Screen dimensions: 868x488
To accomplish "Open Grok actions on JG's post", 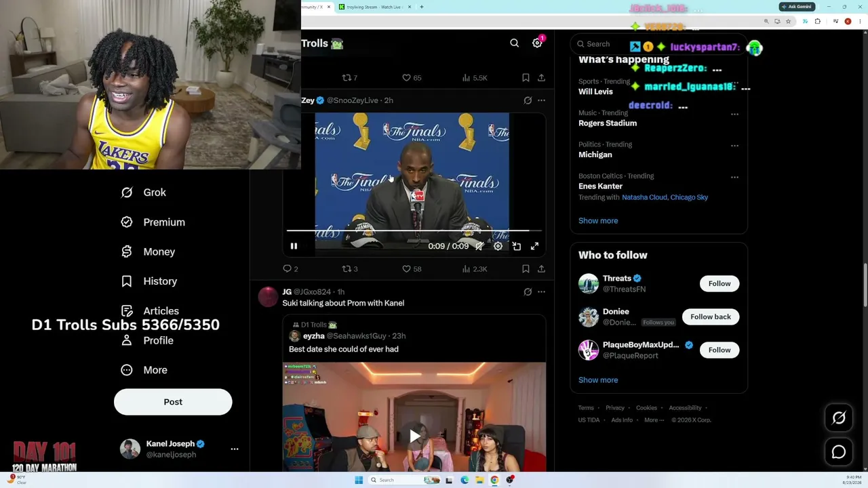I will tap(528, 292).
